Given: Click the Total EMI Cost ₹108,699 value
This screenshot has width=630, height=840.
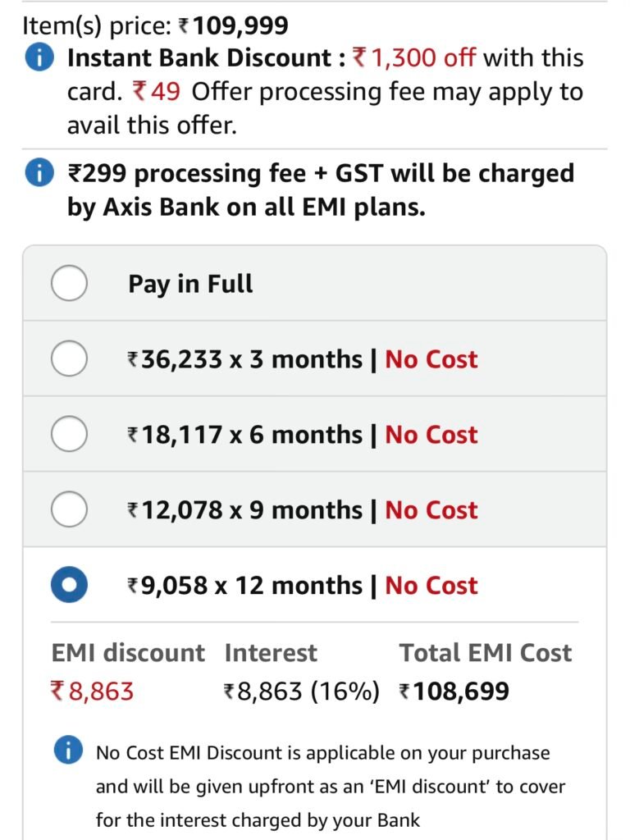Looking at the screenshot, I should (x=454, y=691).
